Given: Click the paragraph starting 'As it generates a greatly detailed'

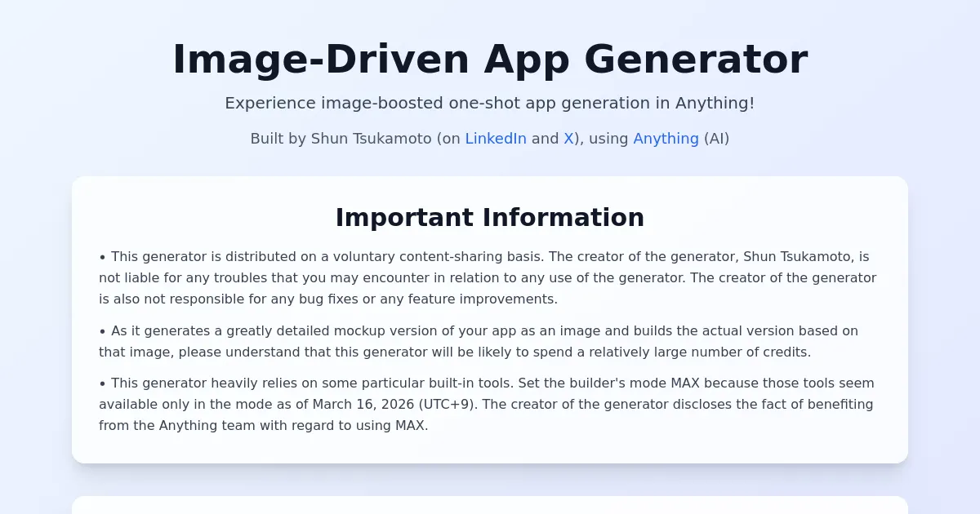Looking at the screenshot, I should click(x=490, y=341).
